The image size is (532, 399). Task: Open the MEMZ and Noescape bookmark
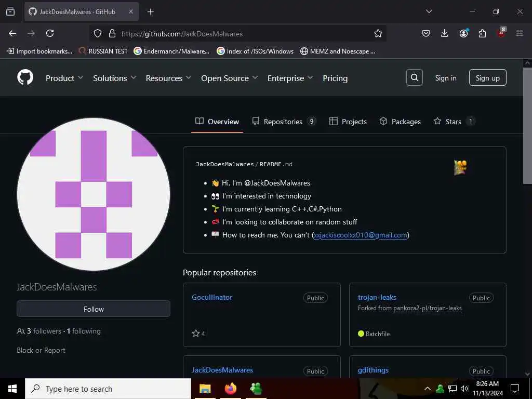coord(338,51)
